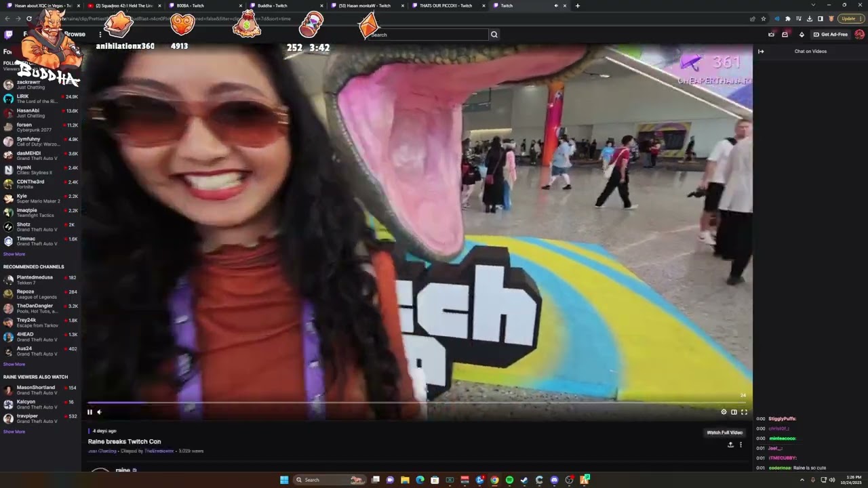
Task: Select forsen channel in followed list
Action: 41,127
